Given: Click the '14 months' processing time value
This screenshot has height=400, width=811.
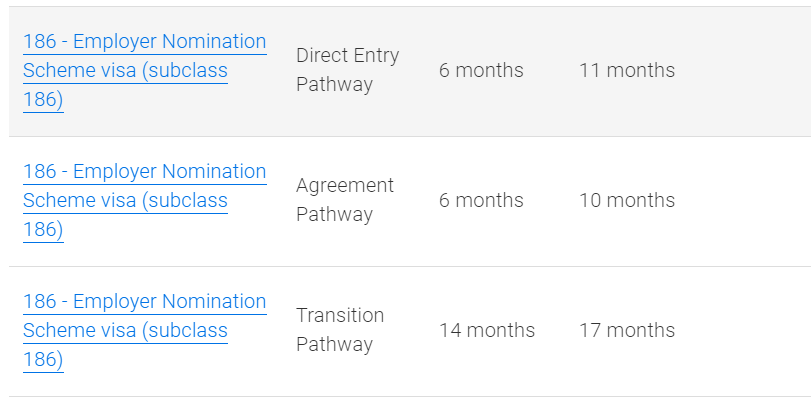Looking at the screenshot, I should click(486, 330).
